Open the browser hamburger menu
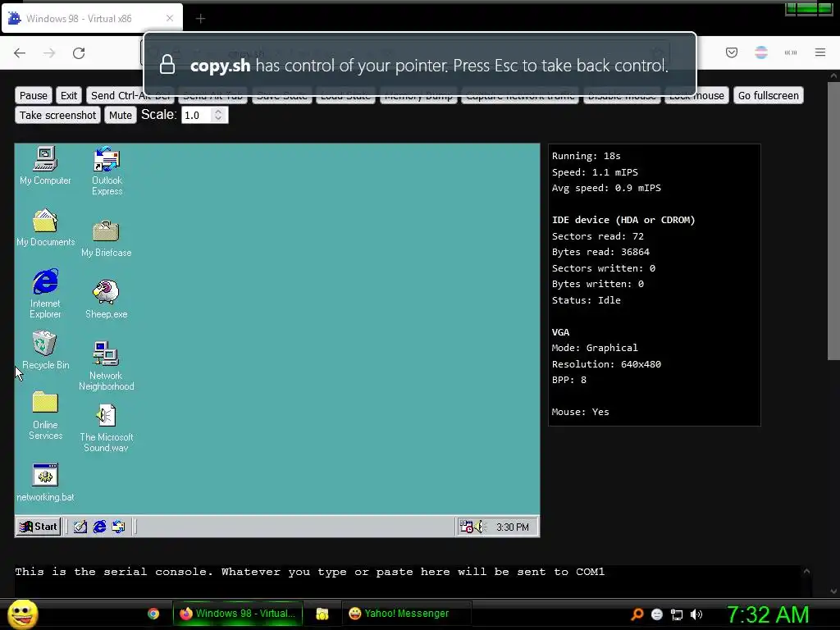 tap(820, 52)
